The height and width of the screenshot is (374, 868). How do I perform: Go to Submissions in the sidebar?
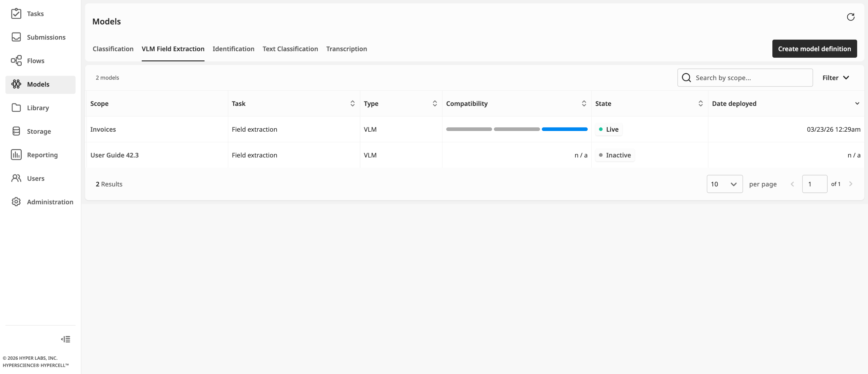(46, 37)
